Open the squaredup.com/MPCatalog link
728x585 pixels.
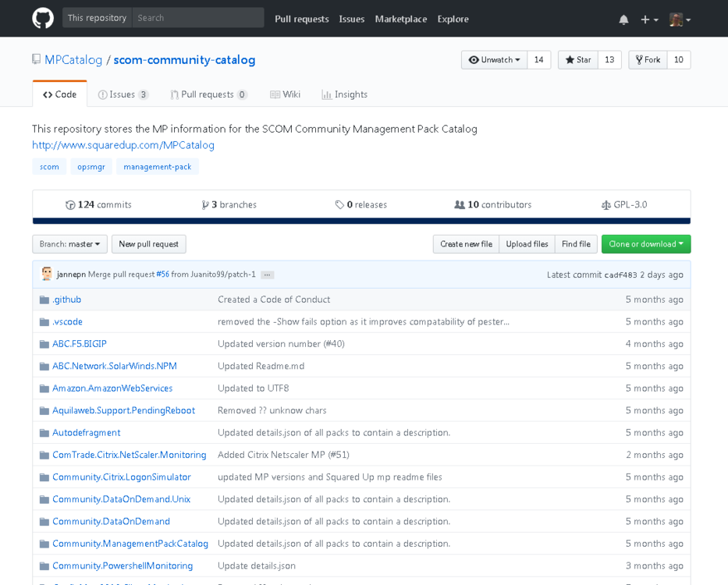click(123, 145)
